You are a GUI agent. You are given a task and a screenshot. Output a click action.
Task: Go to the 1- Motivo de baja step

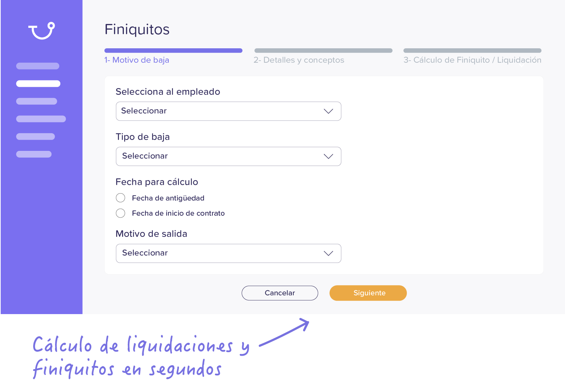[x=137, y=60]
